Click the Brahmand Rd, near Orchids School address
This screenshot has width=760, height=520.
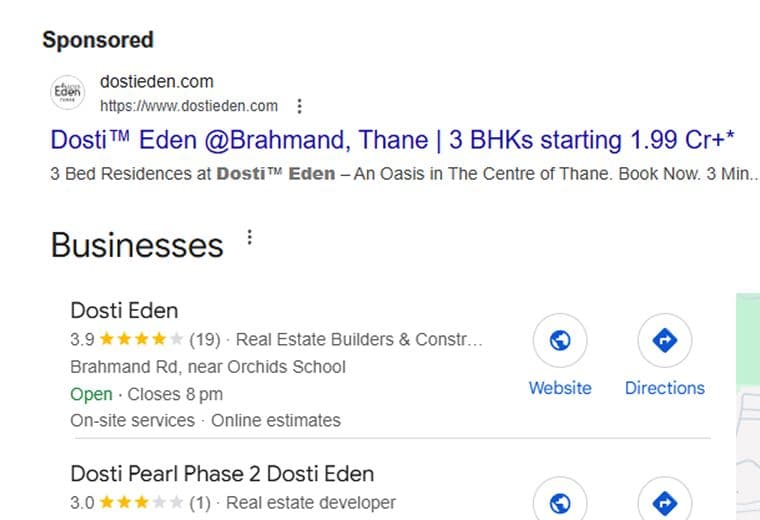pos(208,367)
